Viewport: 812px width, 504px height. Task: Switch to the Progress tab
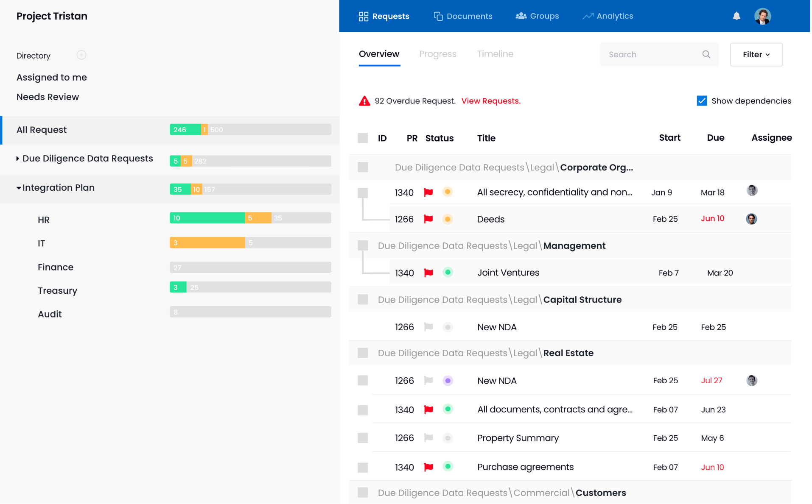(x=437, y=54)
